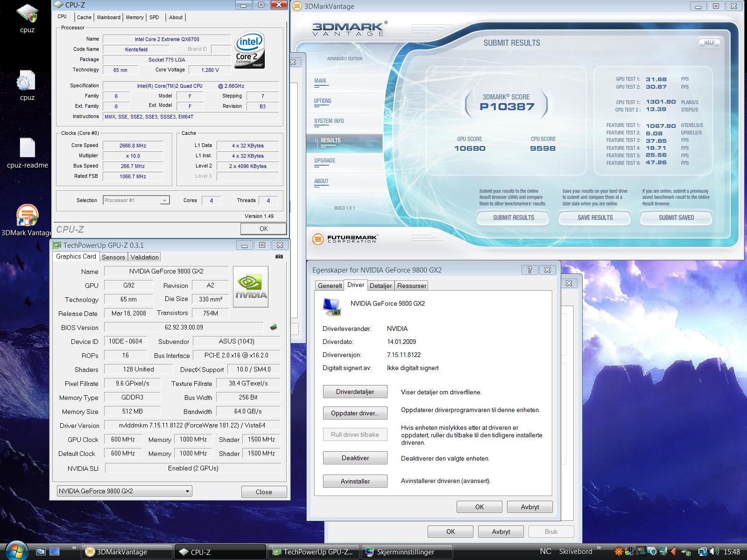Switch to the Sensors tab in GPU-Z

coord(113,257)
